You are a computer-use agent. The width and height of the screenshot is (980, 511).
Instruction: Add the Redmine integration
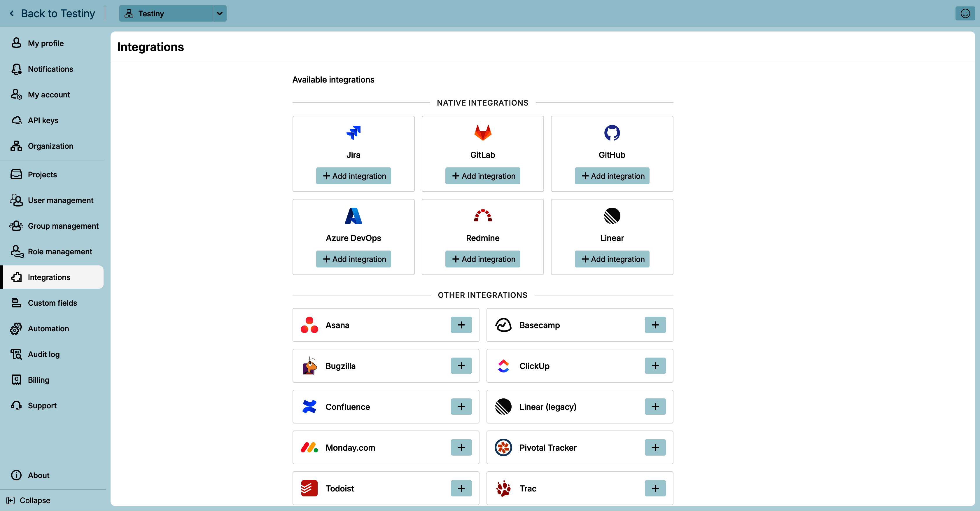pyautogui.click(x=482, y=259)
